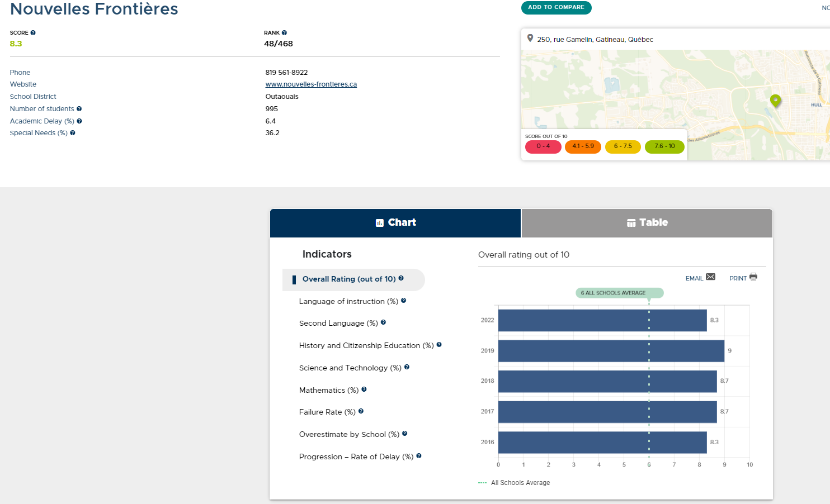Select Language of instruction (%) indicator
The width and height of the screenshot is (830, 504).
[348, 301]
